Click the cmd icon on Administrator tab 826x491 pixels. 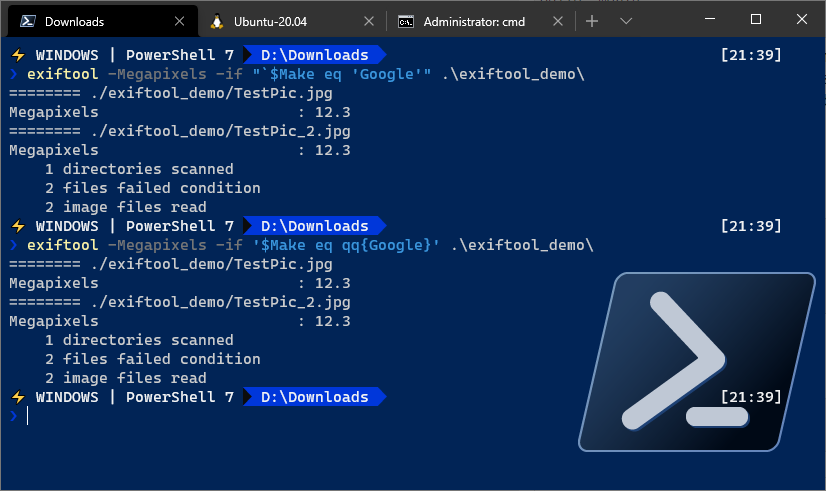tap(406, 22)
